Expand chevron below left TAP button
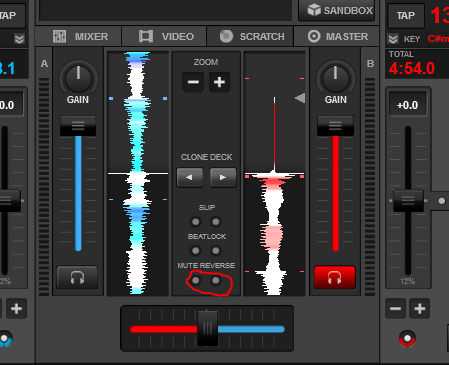449x365 pixels. [x=19, y=39]
